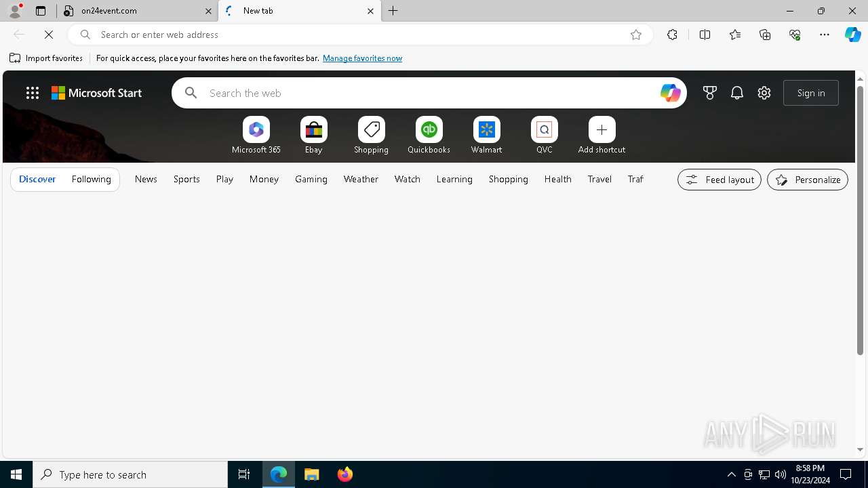Open the Collections icon
This screenshot has height=488, width=868.
click(765, 35)
